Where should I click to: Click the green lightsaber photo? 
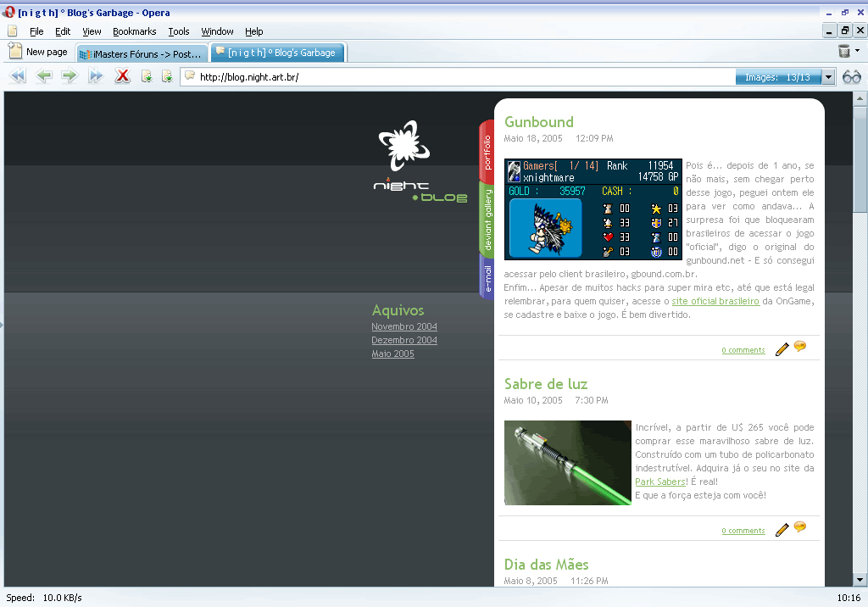coord(567,462)
